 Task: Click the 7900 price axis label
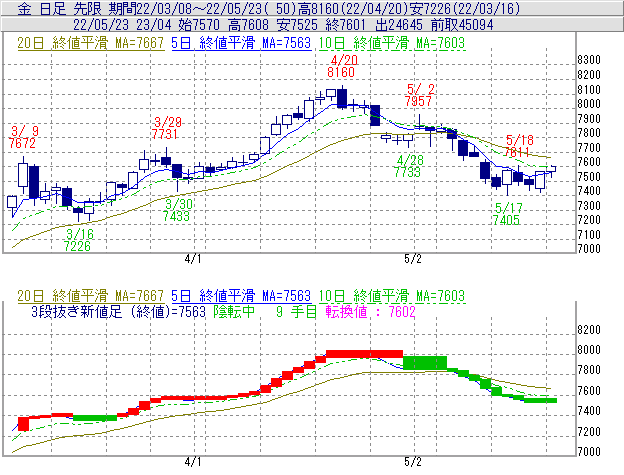[x=589, y=118]
